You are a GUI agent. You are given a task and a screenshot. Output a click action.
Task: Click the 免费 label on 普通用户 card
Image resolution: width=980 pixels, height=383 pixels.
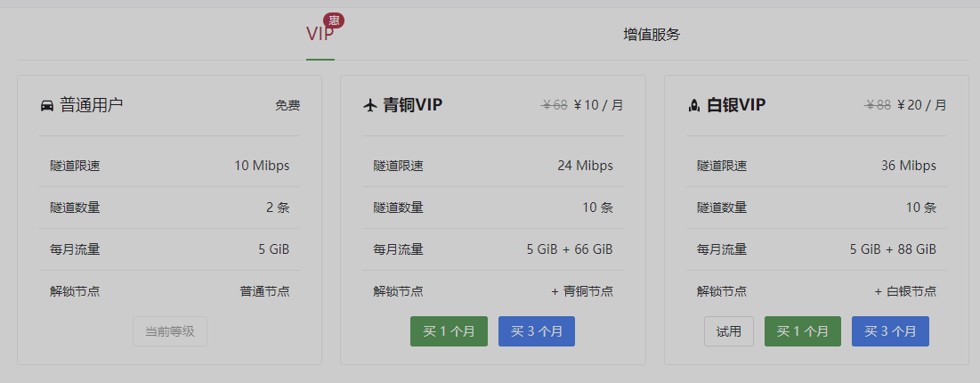pos(288,105)
